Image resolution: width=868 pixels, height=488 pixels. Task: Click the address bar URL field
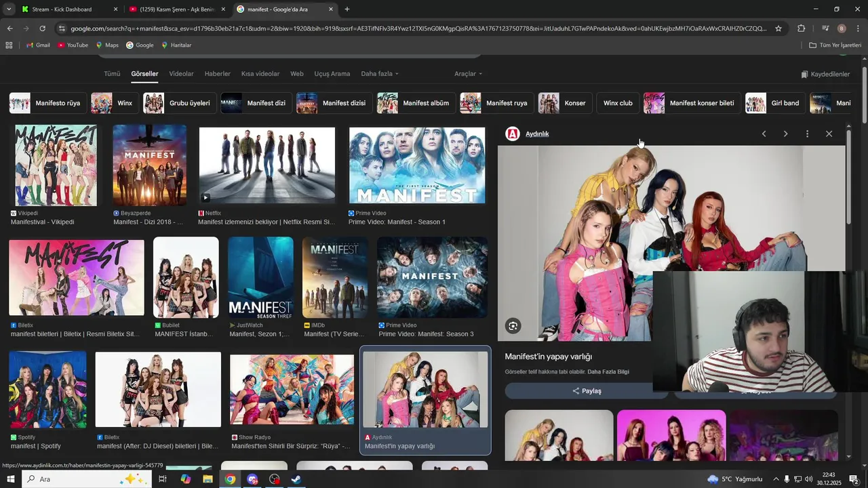(418, 28)
